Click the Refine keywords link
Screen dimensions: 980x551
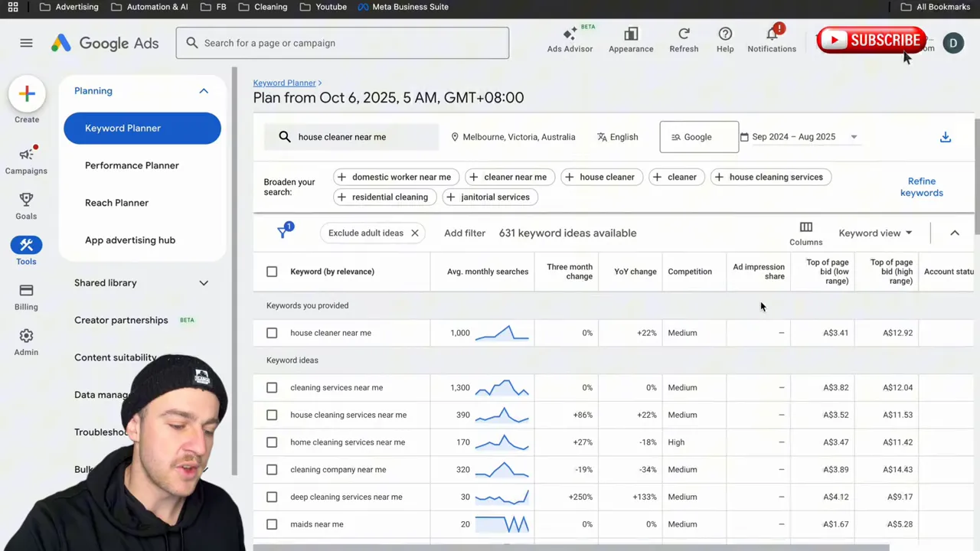click(921, 187)
